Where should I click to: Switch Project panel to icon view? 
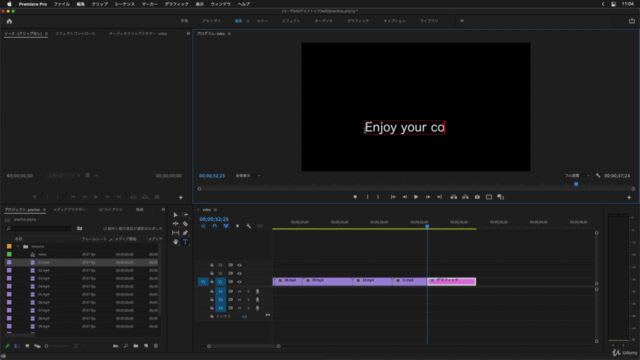(27, 346)
